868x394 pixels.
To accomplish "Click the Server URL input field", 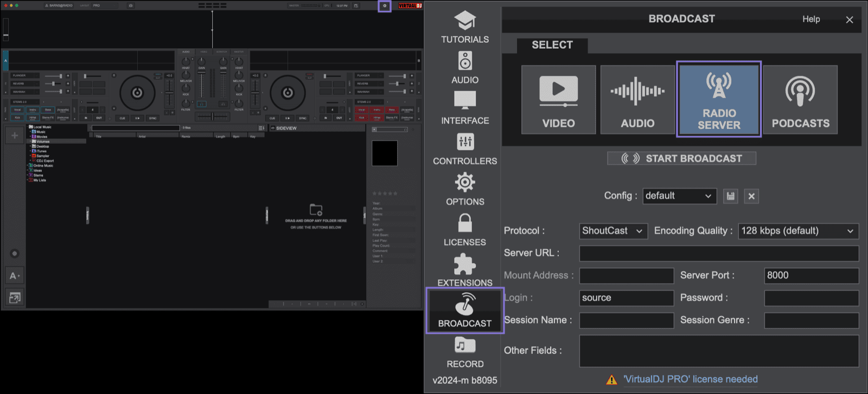I will pyautogui.click(x=719, y=254).
